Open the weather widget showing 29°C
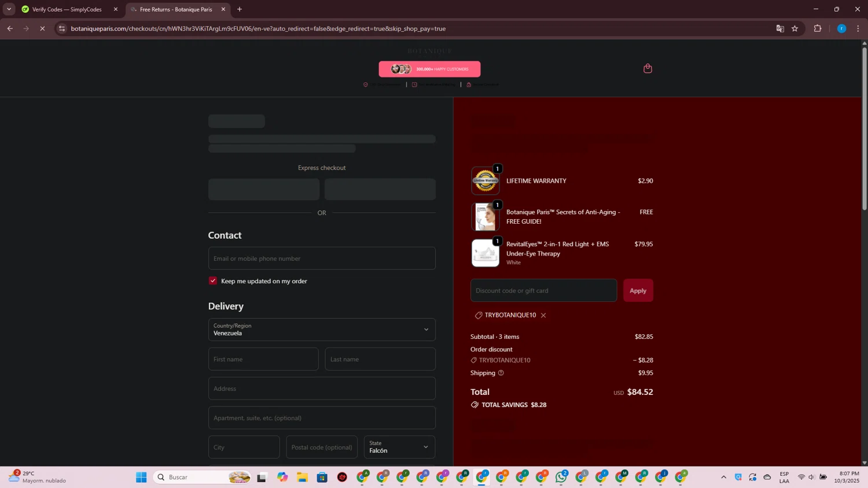Screen dimensions: 868x488 tap(37, 477)
